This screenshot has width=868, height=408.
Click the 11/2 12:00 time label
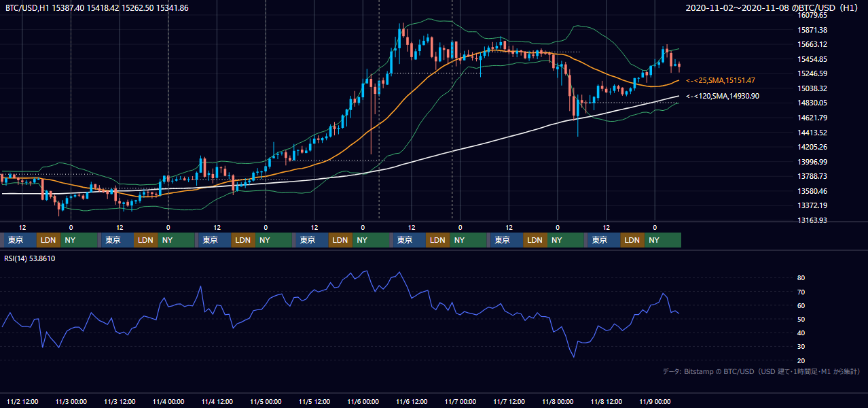point(22,401)
